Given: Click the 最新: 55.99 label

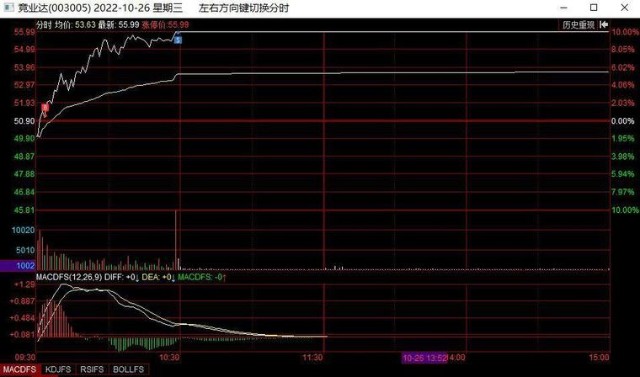Looking at the screenshot, I should (119, 25).
